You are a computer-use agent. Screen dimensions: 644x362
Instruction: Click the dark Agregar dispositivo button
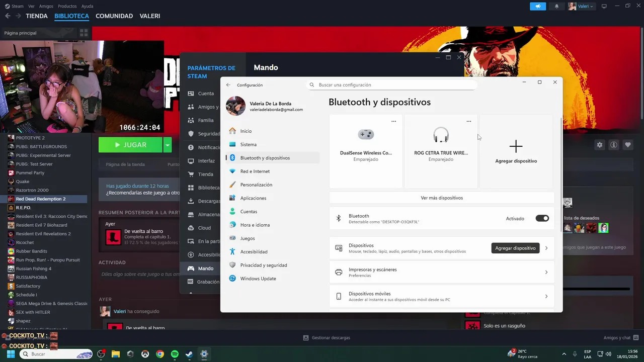coord(515,248)
